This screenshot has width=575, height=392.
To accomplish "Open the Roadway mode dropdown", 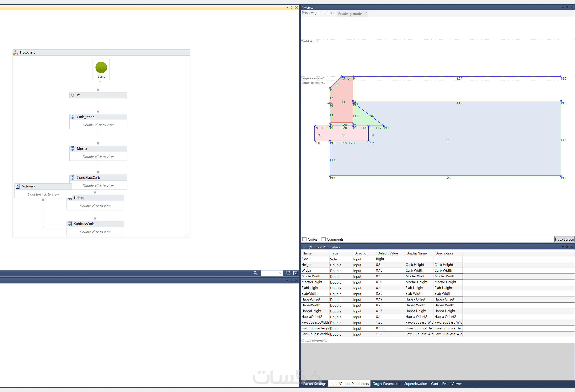I will coord(352,14).
